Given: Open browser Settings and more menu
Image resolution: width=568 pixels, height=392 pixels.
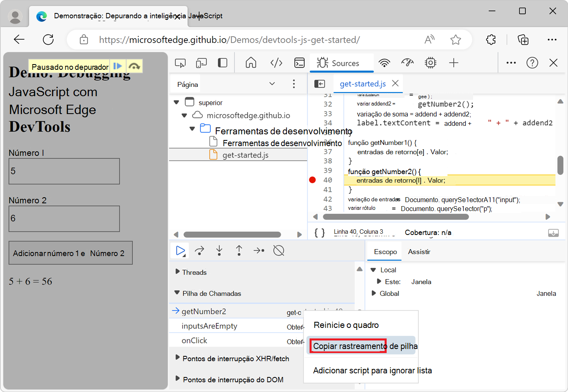Looking at the screenshot, I should pyautogui.click(x=552, y=39).
